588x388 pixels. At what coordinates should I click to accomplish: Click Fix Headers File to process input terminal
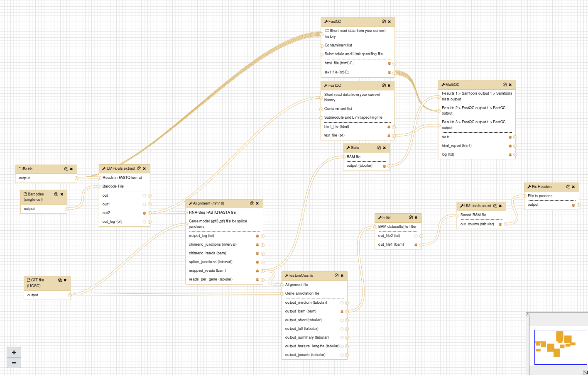(x=525, y=196)
